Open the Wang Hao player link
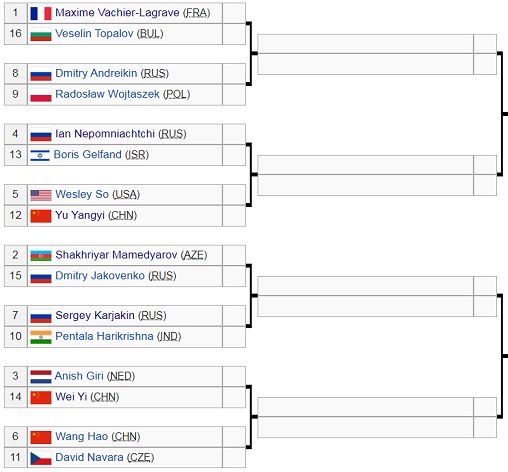The width and height of the screenshot is (508, 472). pos(82,436)
